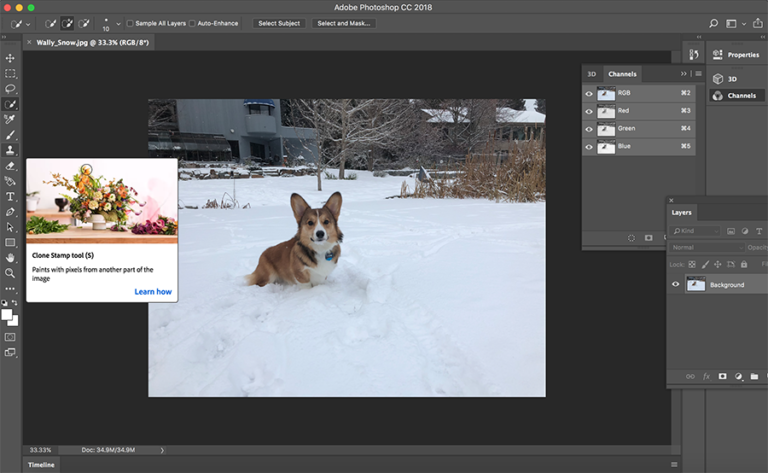Select the Move tool
This screenshot has height=473, width=768.
(x=10, y=58)
